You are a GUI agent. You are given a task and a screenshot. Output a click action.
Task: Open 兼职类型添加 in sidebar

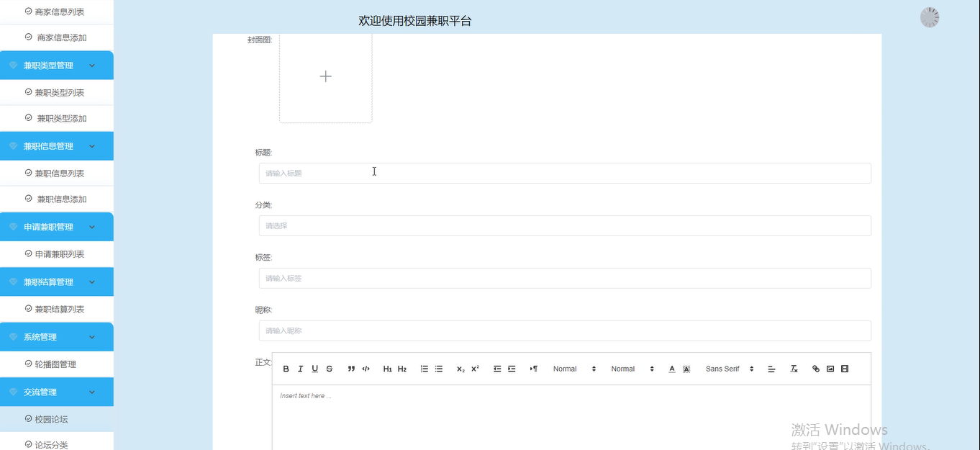pos(57,118)
